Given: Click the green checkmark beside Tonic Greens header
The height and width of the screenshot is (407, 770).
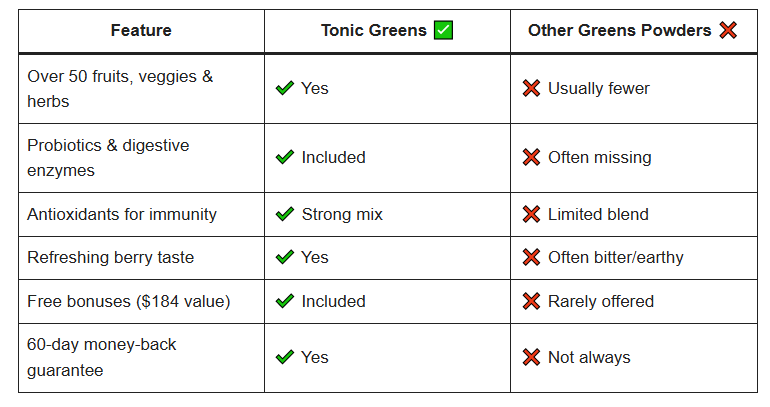Looking at the screenshot, I should [444, 30].
